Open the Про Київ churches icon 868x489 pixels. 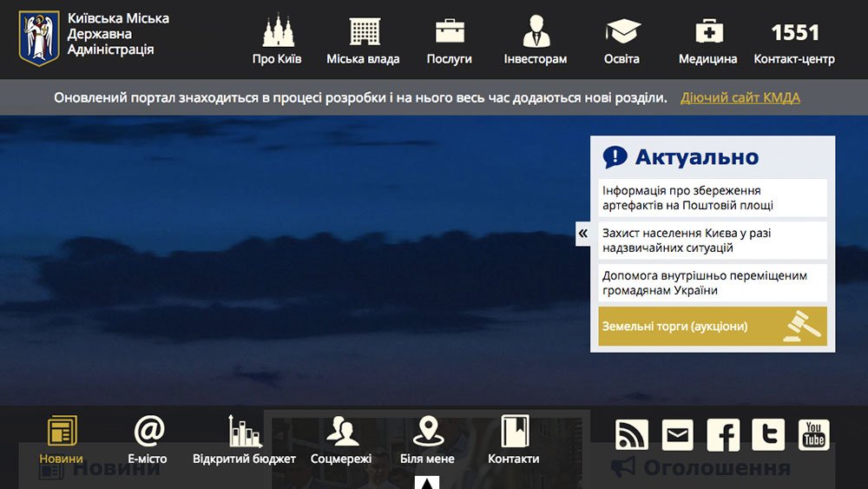pos(277,32)
